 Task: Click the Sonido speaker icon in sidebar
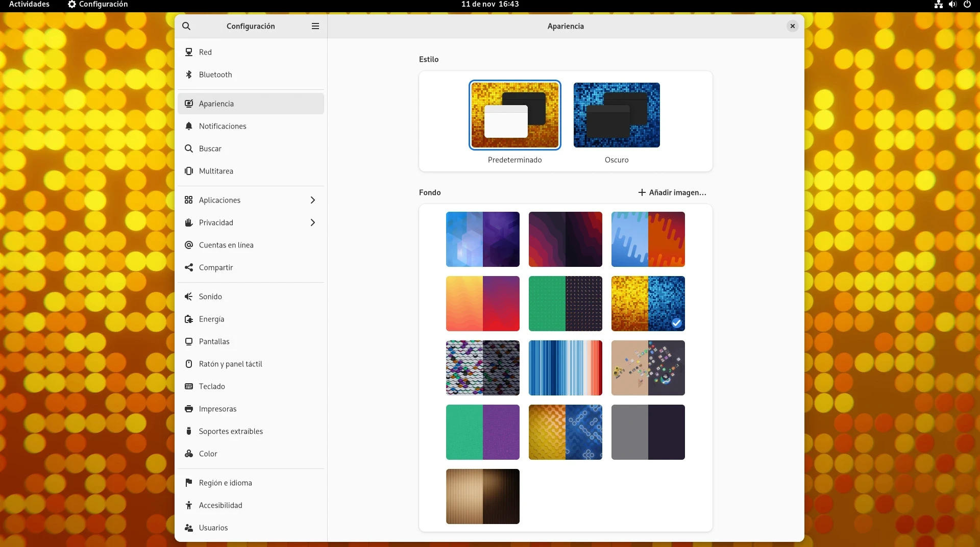coord(189,296)
